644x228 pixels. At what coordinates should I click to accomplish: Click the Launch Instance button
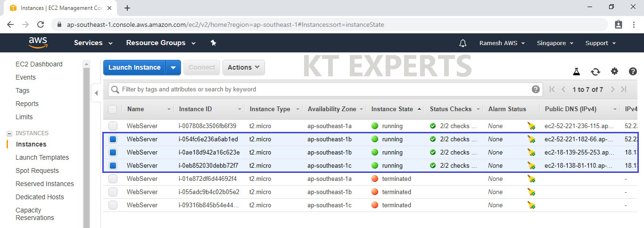pyautogui.click(x=134, y=67)
